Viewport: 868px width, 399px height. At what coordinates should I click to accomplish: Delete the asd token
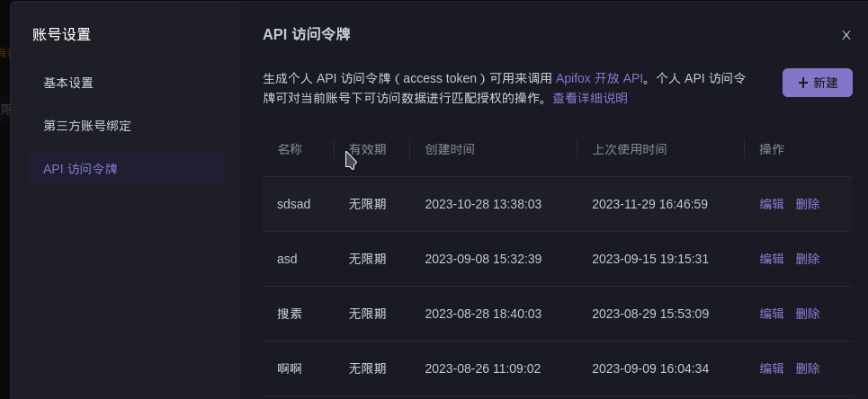(808, 259)
